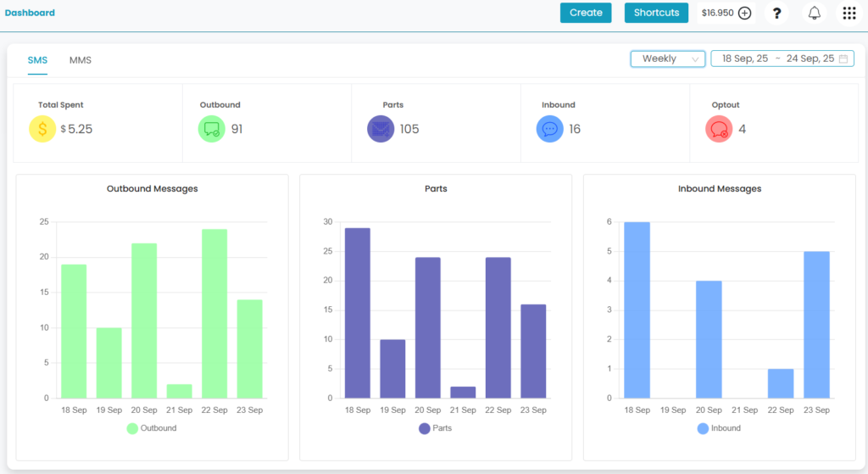Open the help question mark icon

pos(777,13)
